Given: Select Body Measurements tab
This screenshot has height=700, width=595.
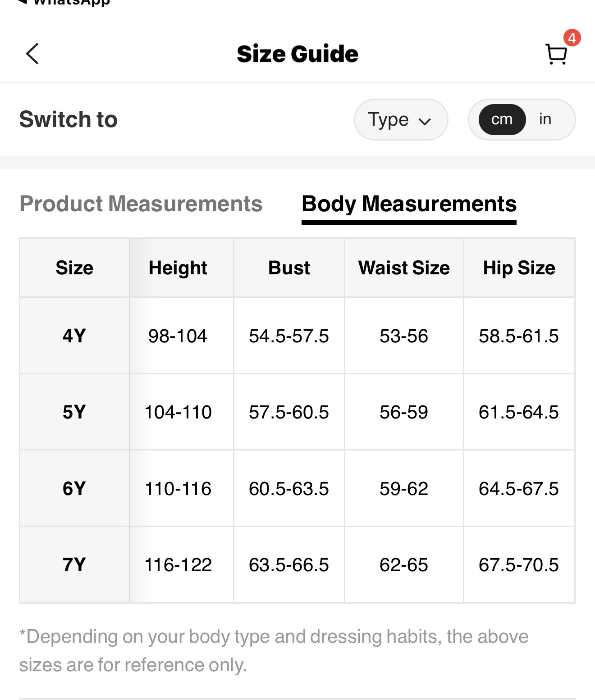Looking at the screenshot, I should pos(409,204).
